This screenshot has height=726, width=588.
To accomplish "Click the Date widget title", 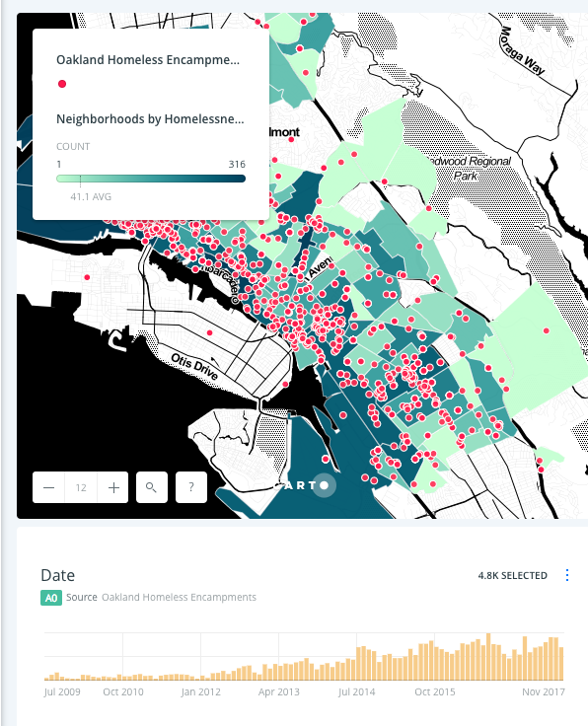I will point(58,575).
